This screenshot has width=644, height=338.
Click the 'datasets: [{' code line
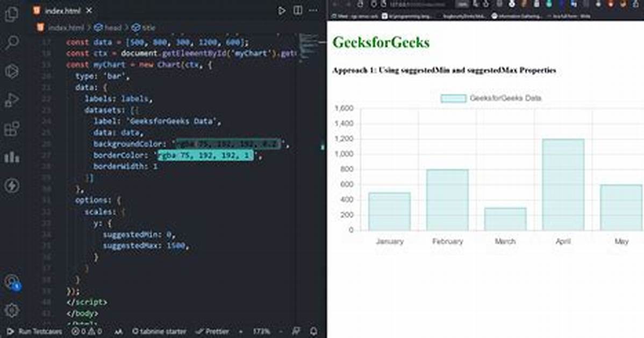point(112,110)
